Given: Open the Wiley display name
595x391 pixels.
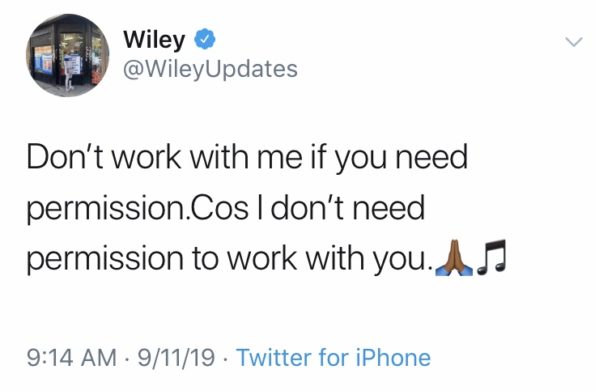Looking at the screenshot, I should [154, 39].
